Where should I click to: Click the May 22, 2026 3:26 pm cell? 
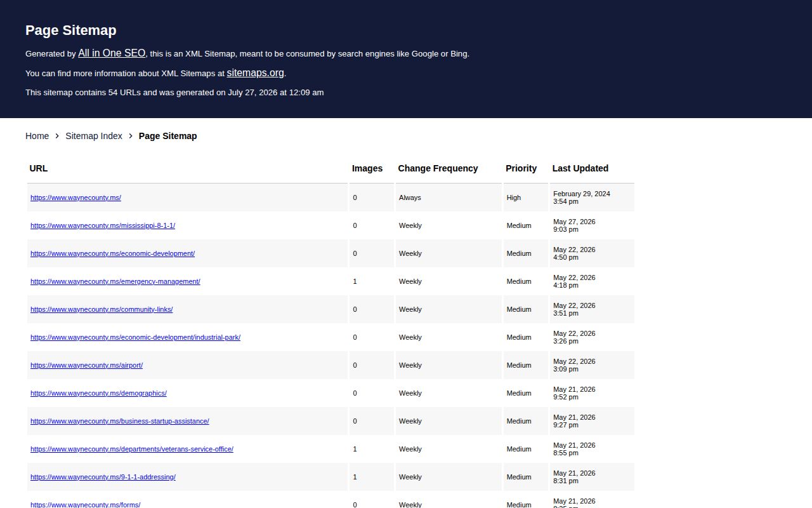[592, 337]
